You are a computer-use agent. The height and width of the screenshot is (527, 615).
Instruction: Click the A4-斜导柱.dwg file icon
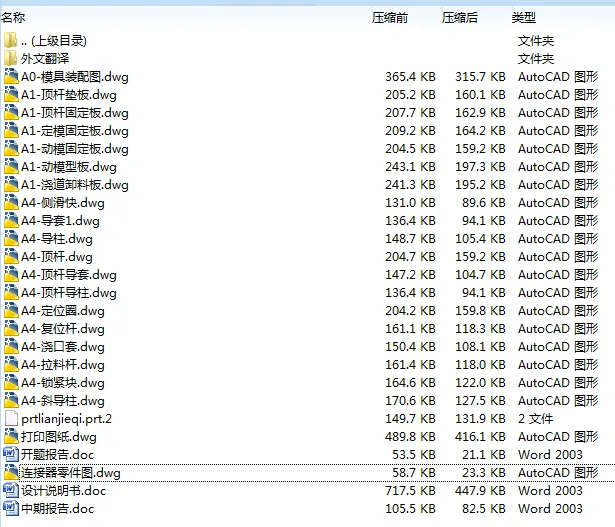11,401
